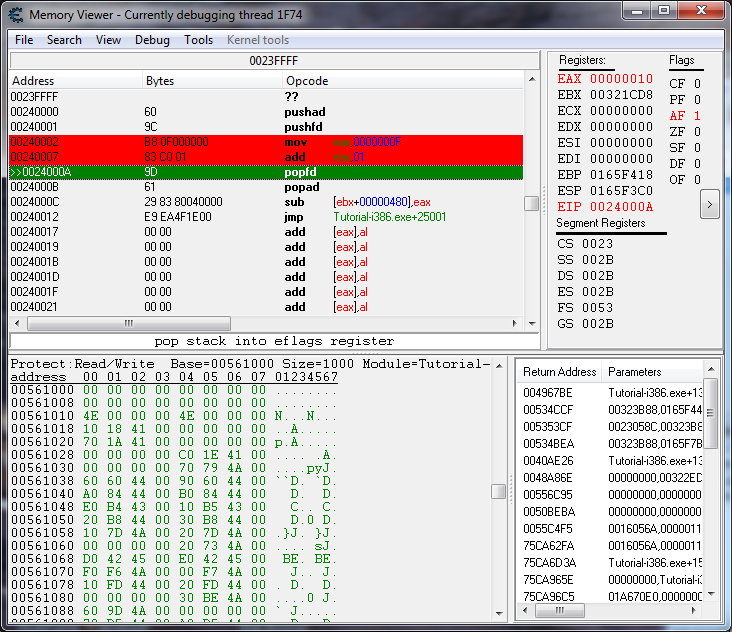This screenshot has width=732, height=632.
Task: Open the View menu
Action: (x=108, y=40)
